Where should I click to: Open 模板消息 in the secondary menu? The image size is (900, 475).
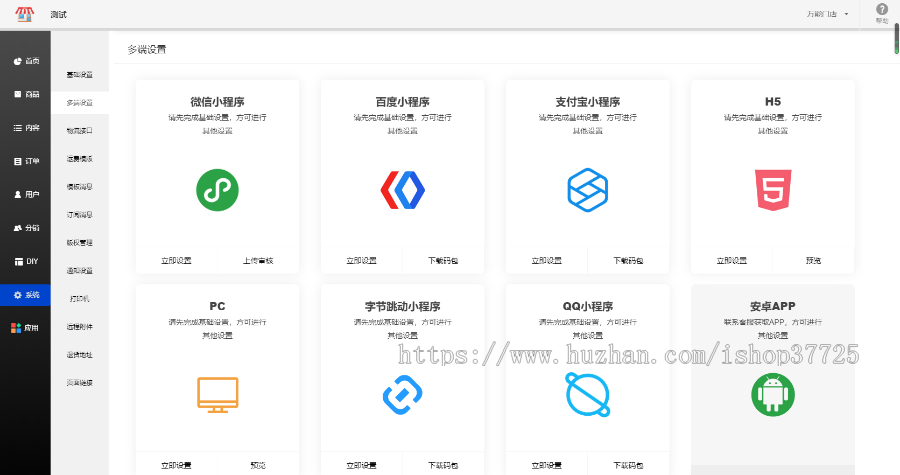point(79,187)
